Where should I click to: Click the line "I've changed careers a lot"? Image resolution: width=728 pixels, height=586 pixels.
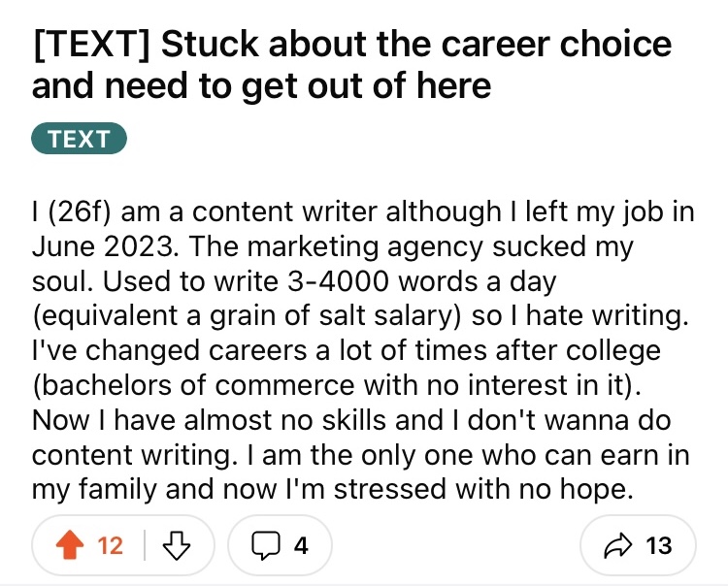[347, 351]
